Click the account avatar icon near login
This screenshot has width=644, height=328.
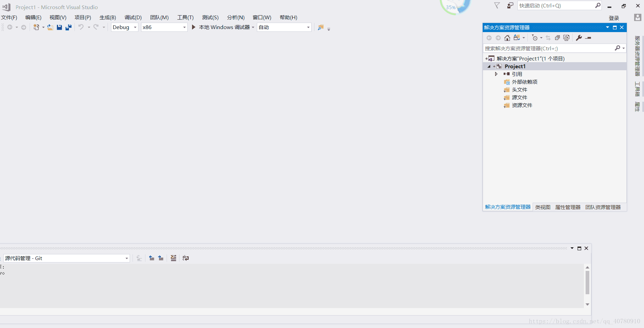coord(638,18)
